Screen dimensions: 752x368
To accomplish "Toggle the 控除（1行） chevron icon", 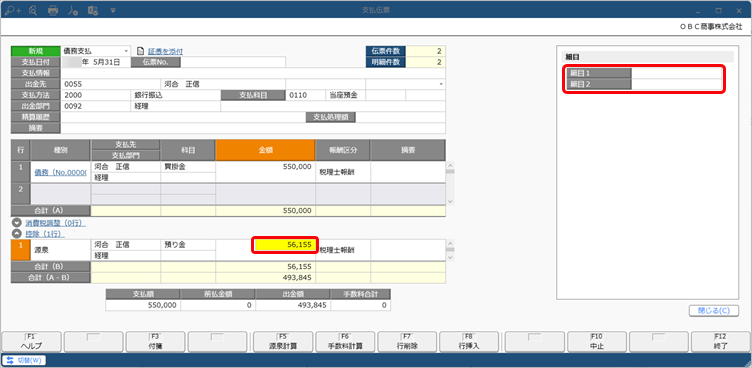I will (17, 234).
